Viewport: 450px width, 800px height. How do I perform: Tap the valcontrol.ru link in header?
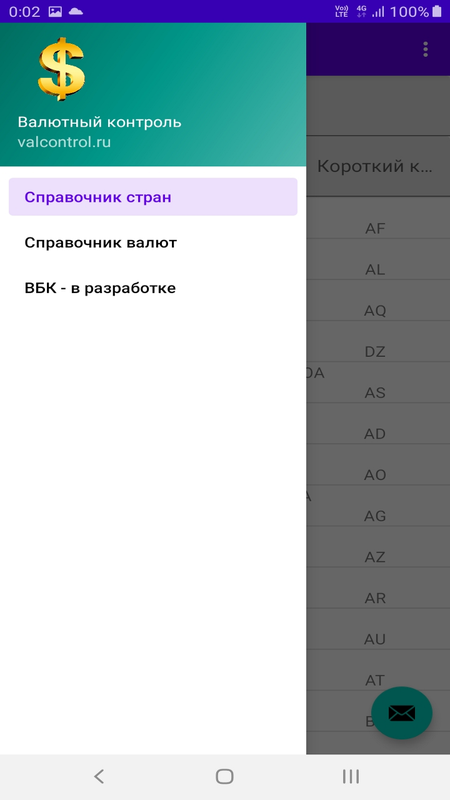[64, 142]
